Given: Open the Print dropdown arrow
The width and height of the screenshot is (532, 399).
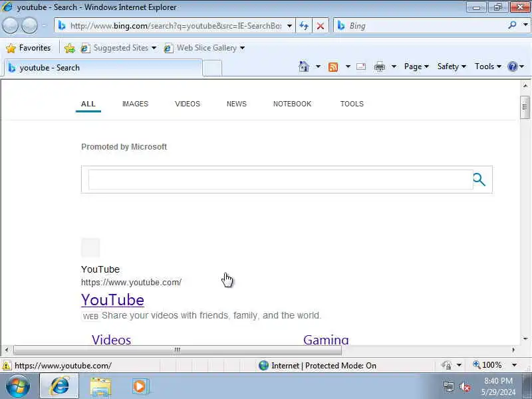Looking at the screenshot, I should pos(394,66).
